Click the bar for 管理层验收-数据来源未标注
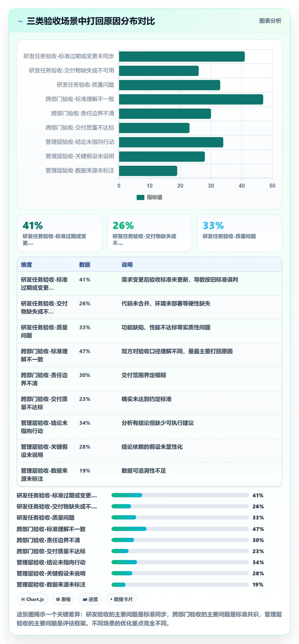 148,171
